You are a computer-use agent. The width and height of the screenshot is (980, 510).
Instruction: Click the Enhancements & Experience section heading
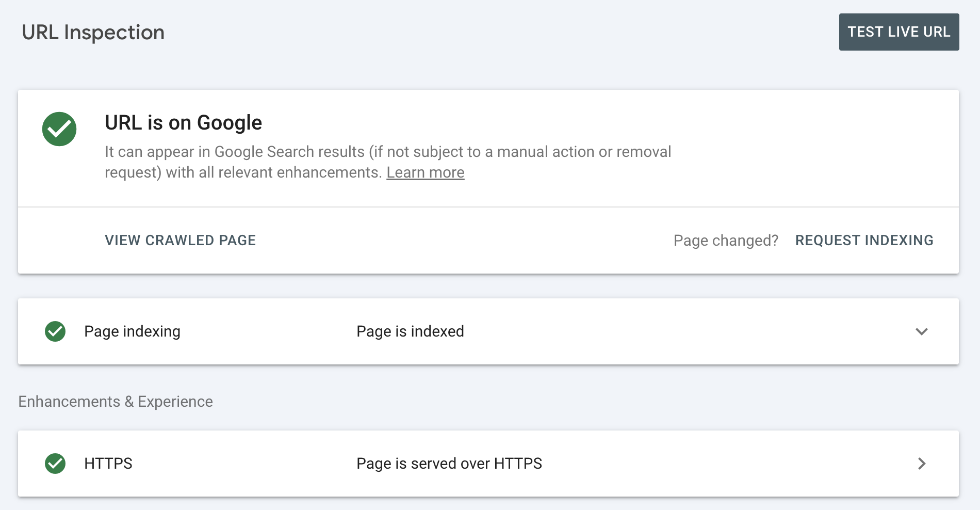pos(115,401)
